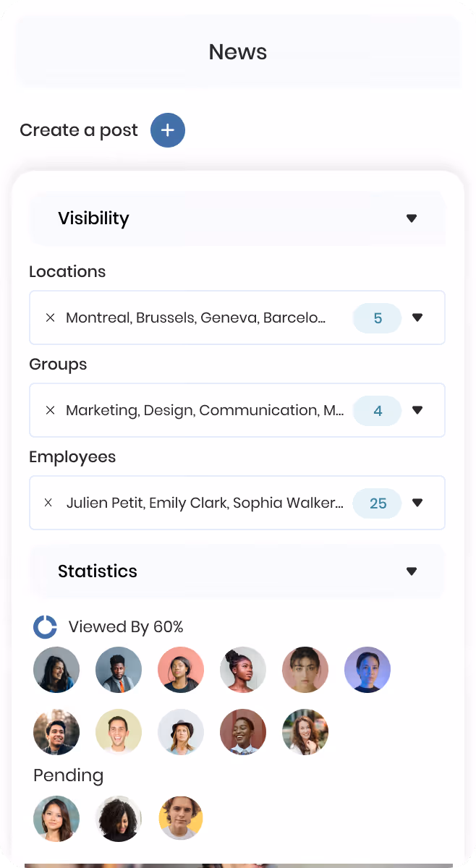The image size is (476, 868).
Task: Click avatar of woman on salmon pink background
Action: click(181, 670)
